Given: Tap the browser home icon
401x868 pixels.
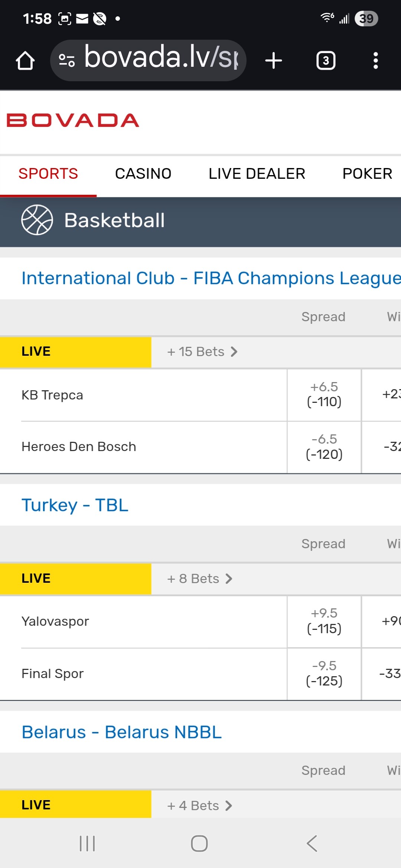Looking at the screenshot, I should 25,60.
